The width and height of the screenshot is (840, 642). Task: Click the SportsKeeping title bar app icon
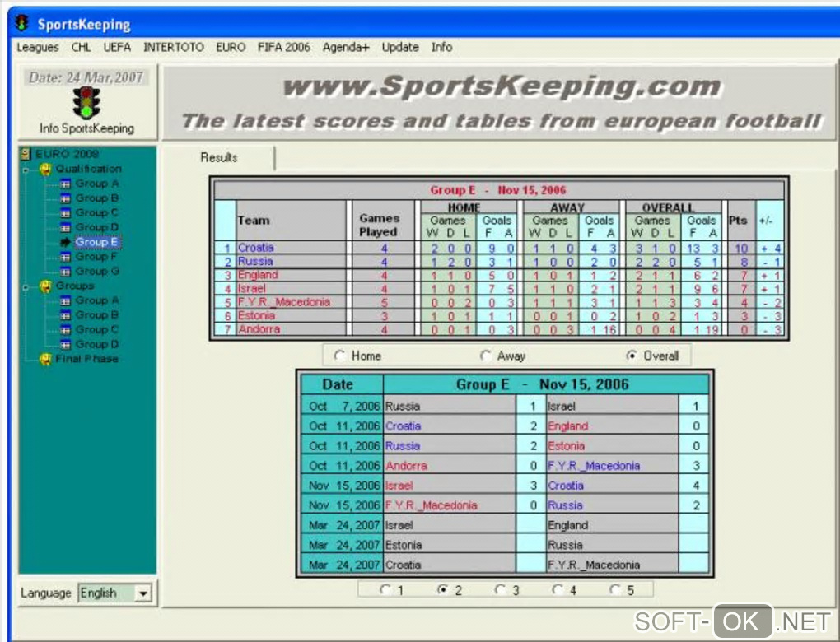[22, 24]
